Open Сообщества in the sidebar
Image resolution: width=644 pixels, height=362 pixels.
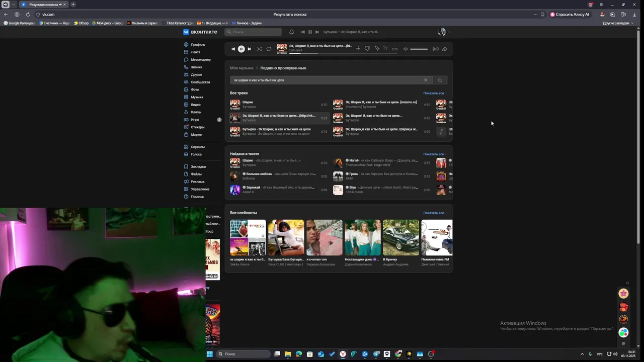(200, 82)
